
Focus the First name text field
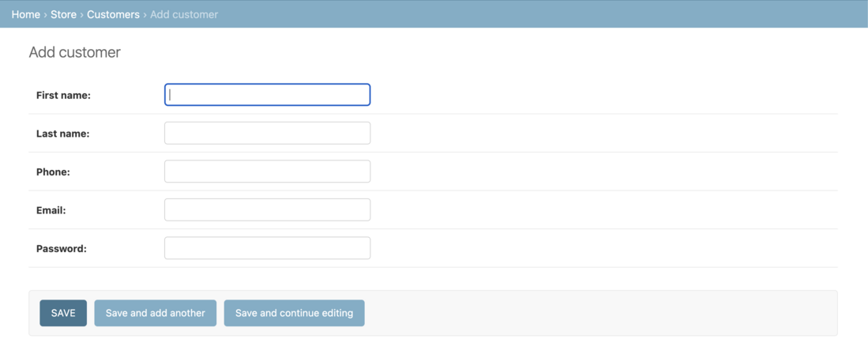click(267, 95)
